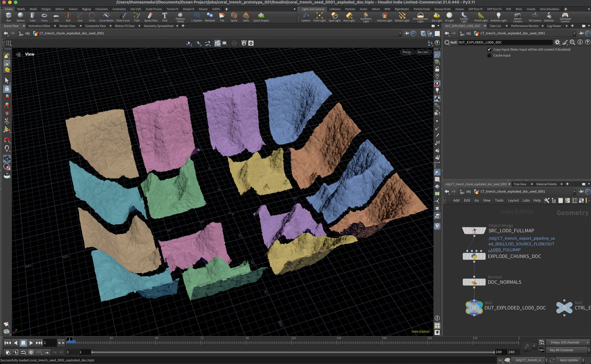Switch to the Modify shelf tab
Viewport: 591px width, 364px height.
click(x=21, y=9)
